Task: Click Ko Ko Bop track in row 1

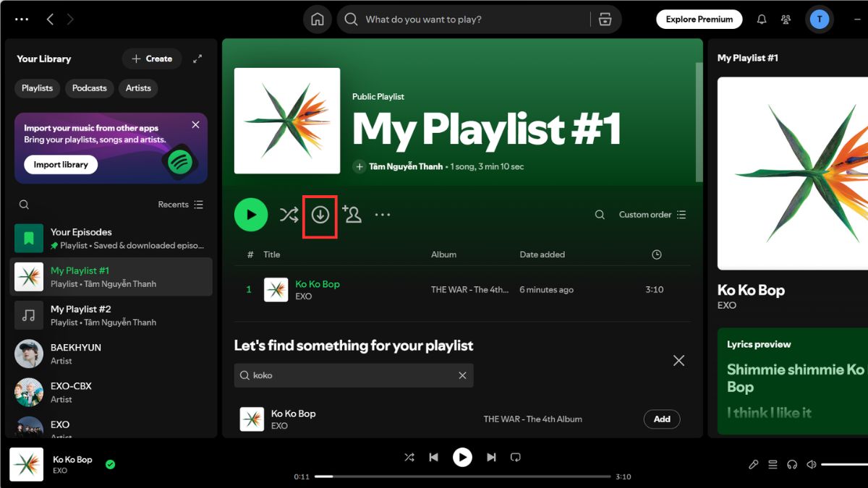Action: (x=318, y=284)
